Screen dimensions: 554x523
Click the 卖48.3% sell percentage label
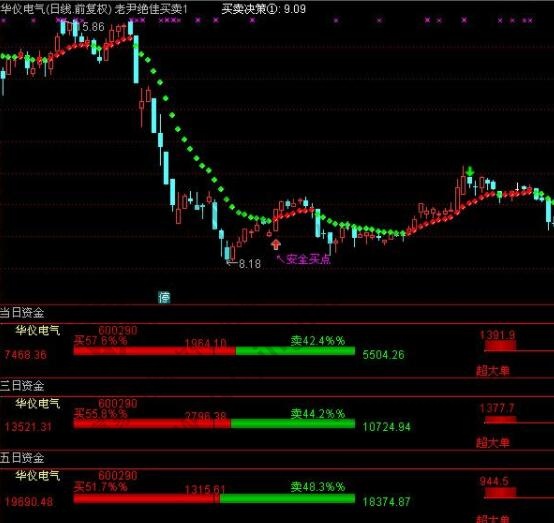click(318, 487)
